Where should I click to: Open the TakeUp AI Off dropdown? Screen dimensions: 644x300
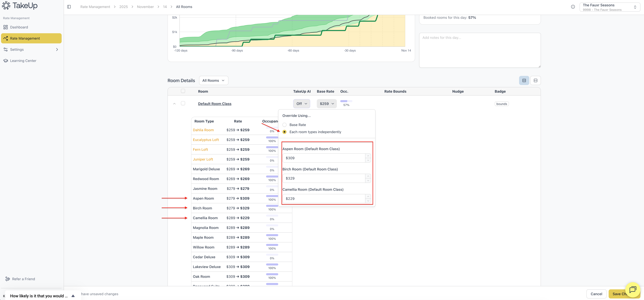[301, 104]
